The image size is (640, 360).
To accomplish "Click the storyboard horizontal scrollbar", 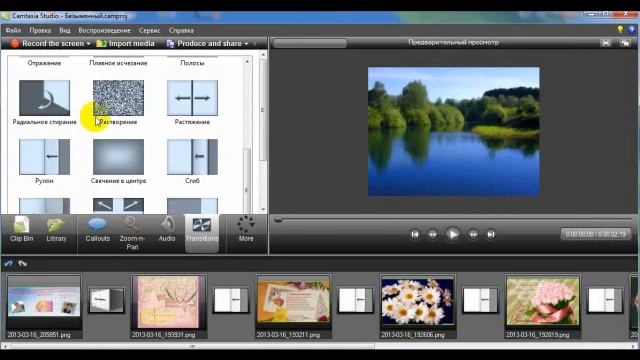I will (x=192, y=346).
